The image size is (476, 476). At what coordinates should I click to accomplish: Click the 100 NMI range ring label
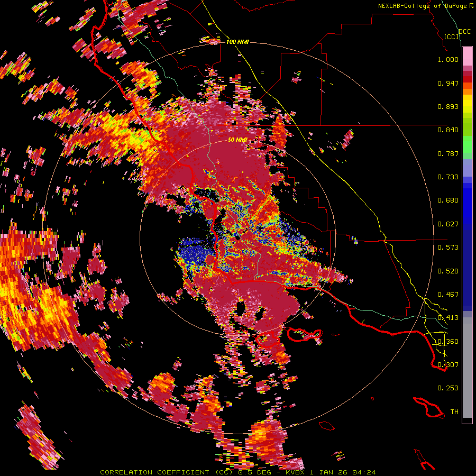(x=237, y=42)
